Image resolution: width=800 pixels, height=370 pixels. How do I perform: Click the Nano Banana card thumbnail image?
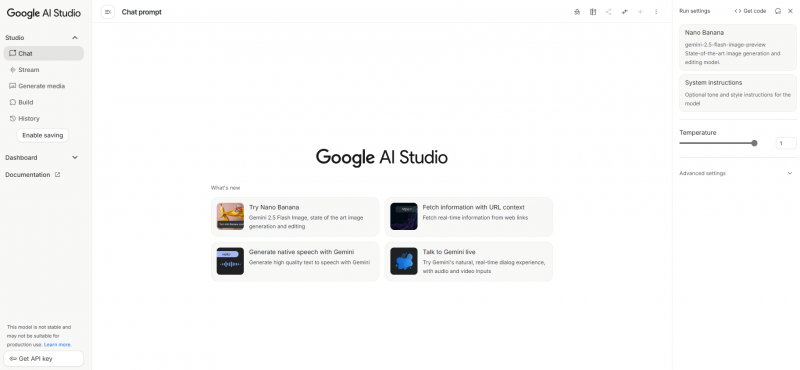coord(230,216)
